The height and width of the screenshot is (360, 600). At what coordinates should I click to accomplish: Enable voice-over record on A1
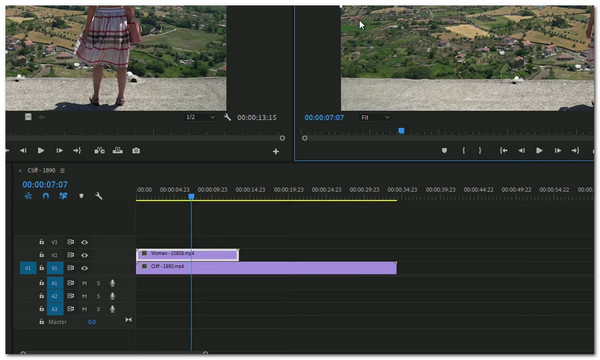click(112, 283)
